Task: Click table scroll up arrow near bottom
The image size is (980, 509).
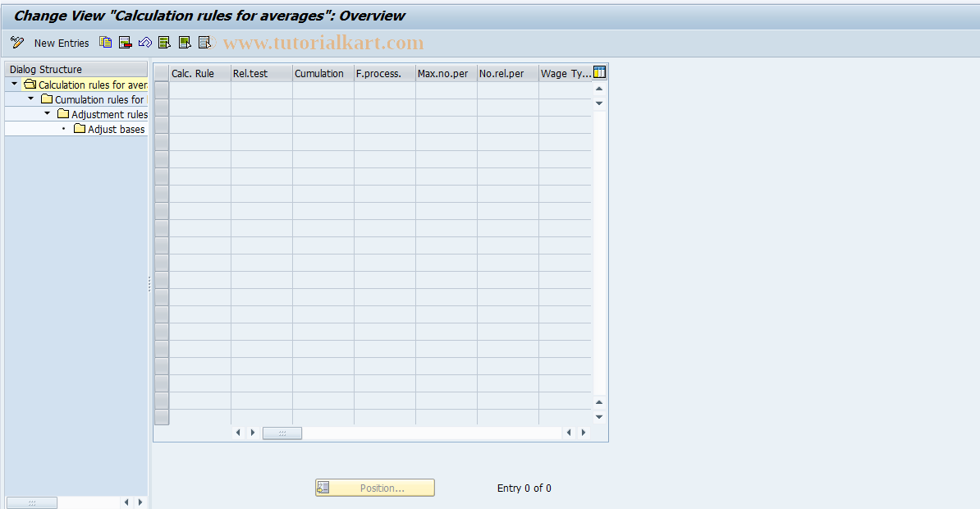Action: (x=599, y=402)
